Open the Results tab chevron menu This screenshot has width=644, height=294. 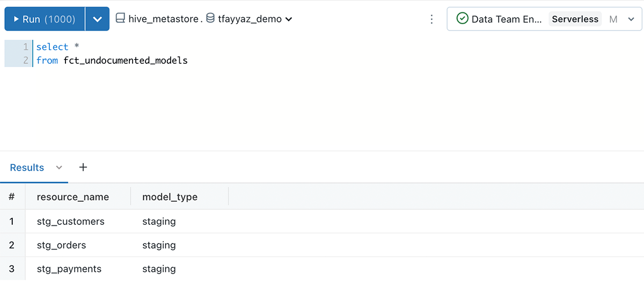click(59, 167)
